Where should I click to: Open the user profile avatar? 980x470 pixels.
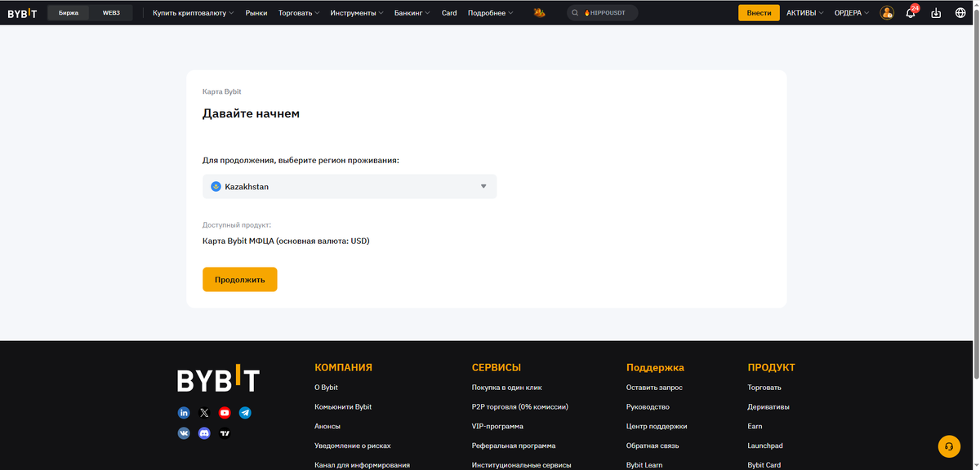point(887,13)
